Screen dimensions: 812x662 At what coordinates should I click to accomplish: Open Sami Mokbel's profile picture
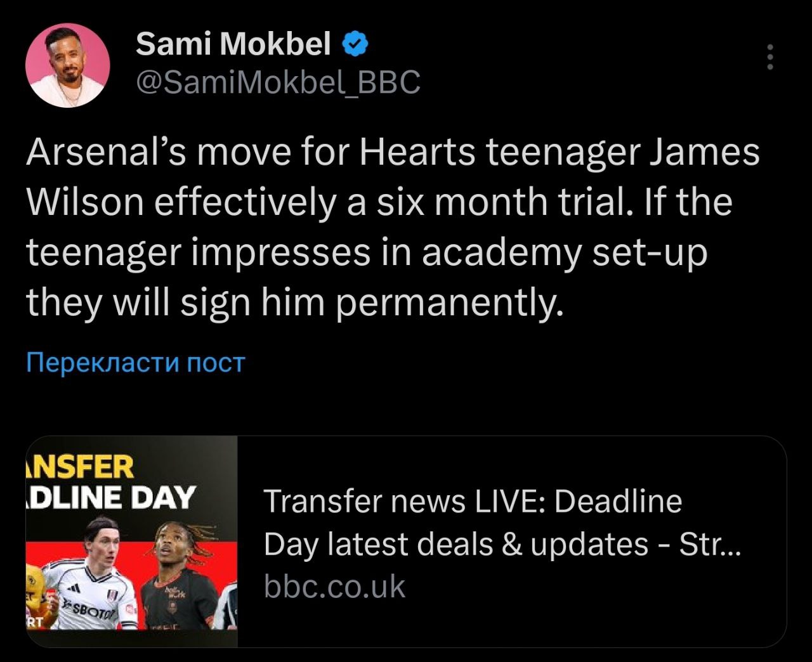[68, 65]
